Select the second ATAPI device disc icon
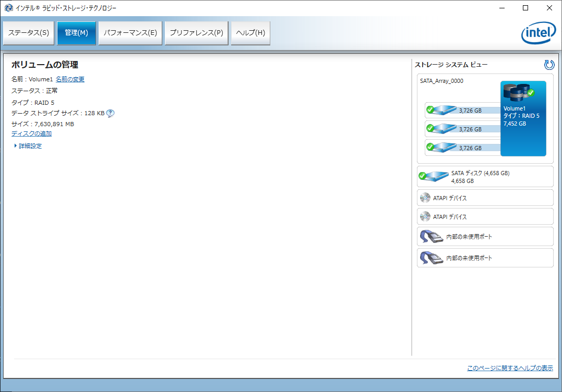The width and height of the screenshot is (562, 392). [x=425, y=216]
